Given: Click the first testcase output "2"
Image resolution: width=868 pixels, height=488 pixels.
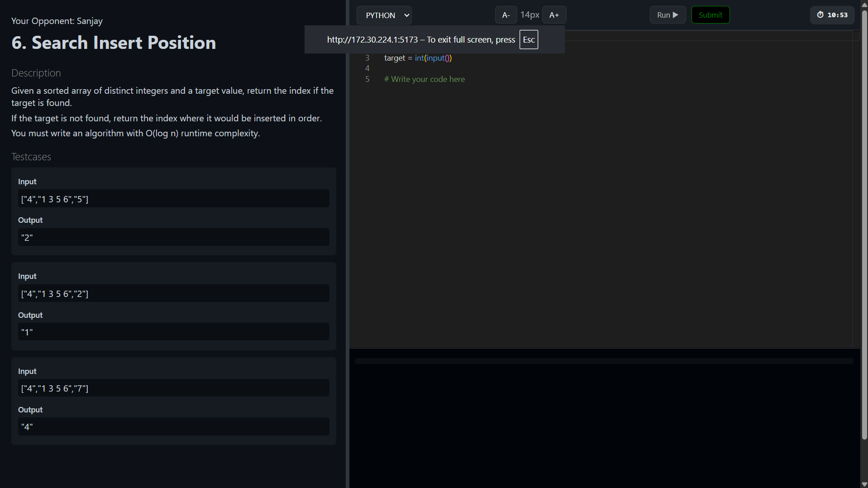Looking at the screenshot, I should tap(174, 237).
